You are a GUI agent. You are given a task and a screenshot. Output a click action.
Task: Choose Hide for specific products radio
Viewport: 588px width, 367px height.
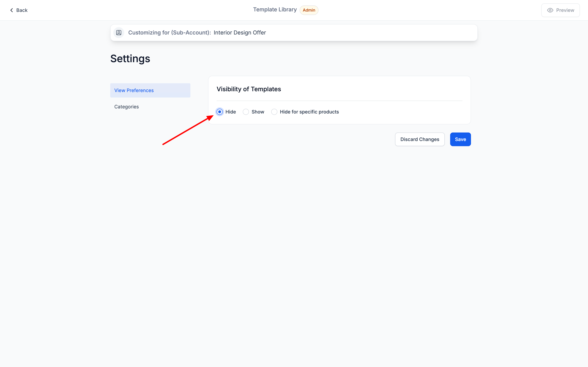click(x=274, y=112)
